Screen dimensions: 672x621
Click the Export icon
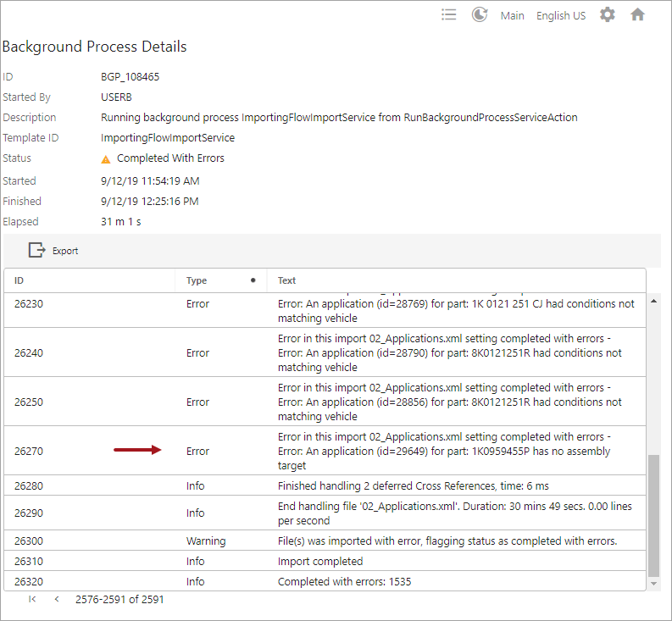click(x=36, y=250)
